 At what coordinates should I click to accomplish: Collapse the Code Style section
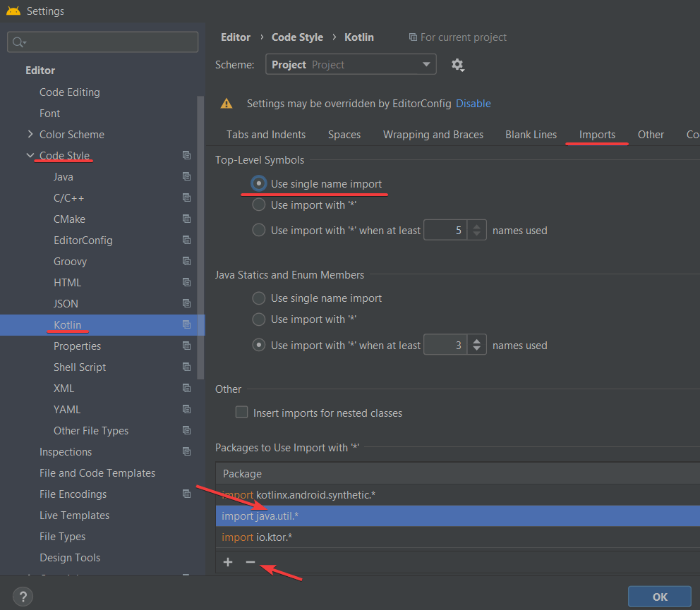(x=30, y=155)
